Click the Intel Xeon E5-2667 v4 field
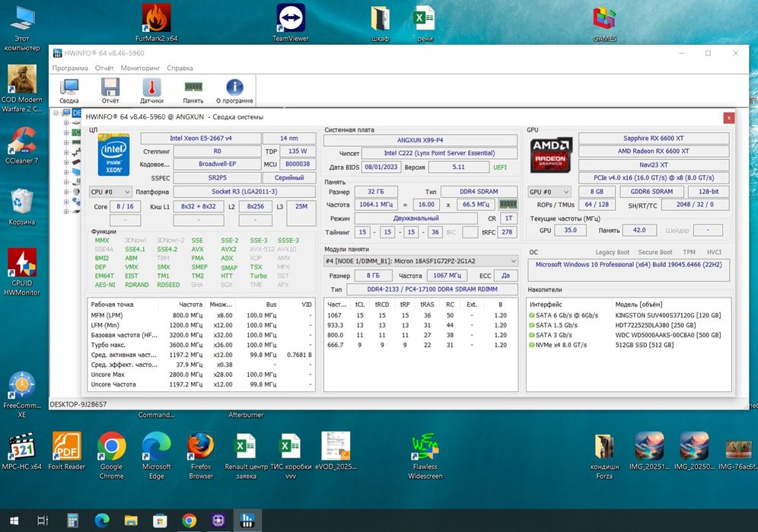Viewport: 758px width, 532px height. (x=201, y=139)
